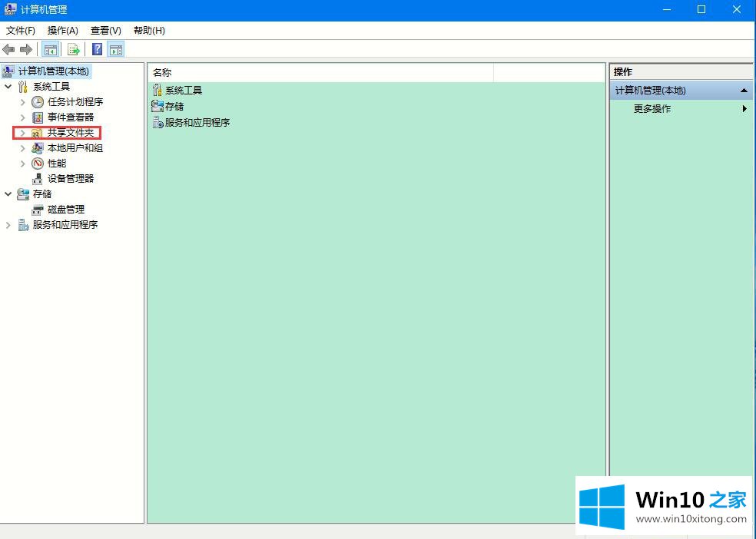Expand the 任务计划程序 node
Screen dimensions: 756x539
click(22, 102)
